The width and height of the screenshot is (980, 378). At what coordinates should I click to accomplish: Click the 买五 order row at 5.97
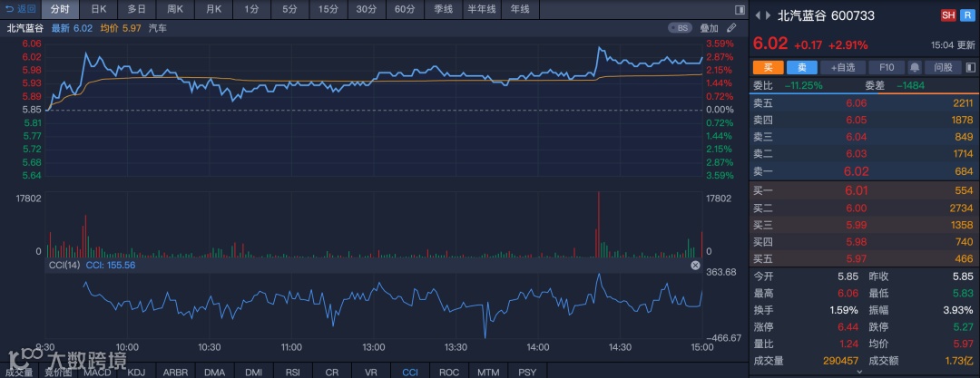click(864, 258)
